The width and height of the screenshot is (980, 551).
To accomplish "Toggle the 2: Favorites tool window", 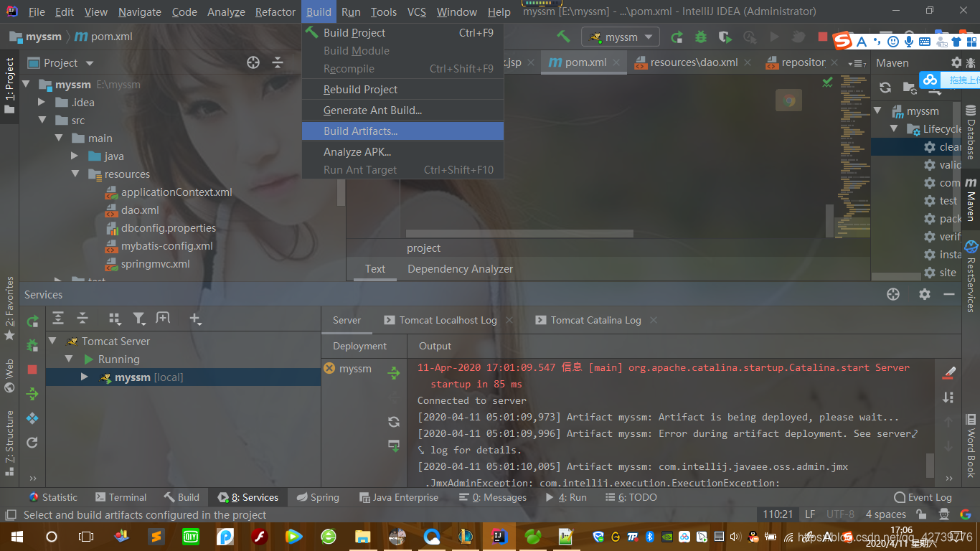I will pos(9,309).
